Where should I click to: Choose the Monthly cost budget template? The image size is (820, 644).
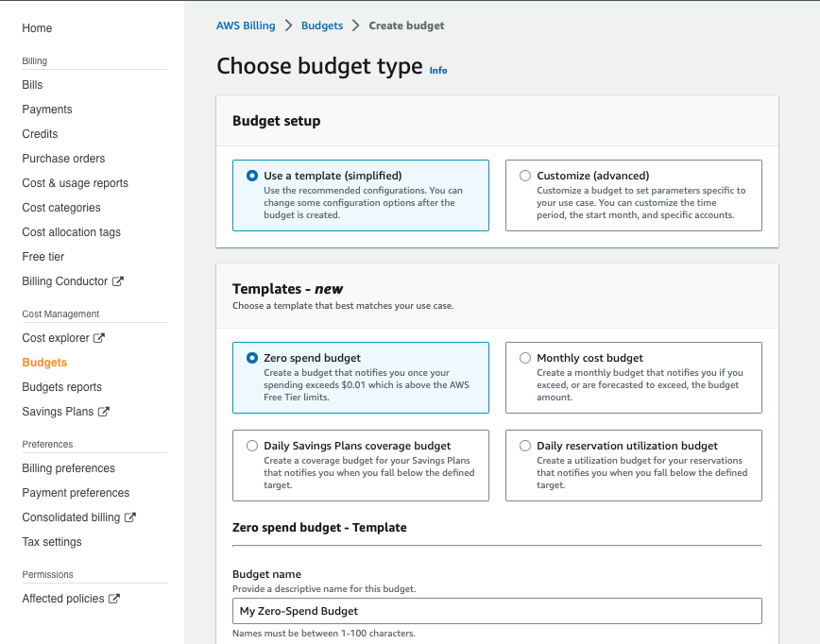coord(525,358)
